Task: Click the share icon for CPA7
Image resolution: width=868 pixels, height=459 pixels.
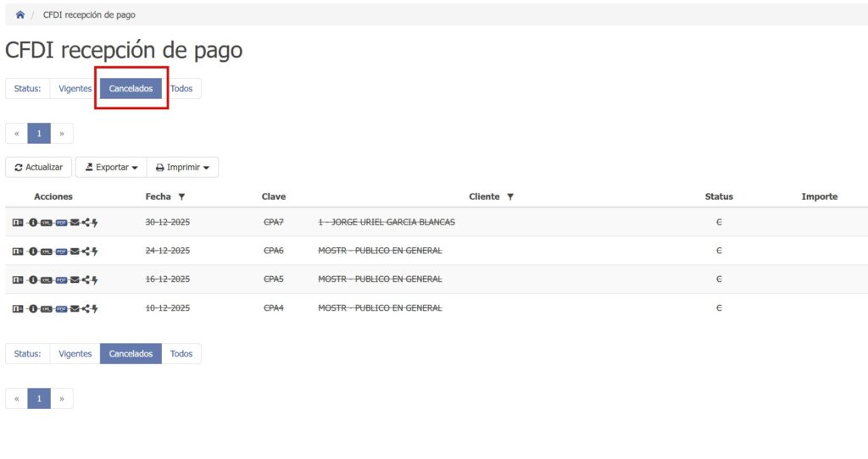Action: tap(85, 222)
